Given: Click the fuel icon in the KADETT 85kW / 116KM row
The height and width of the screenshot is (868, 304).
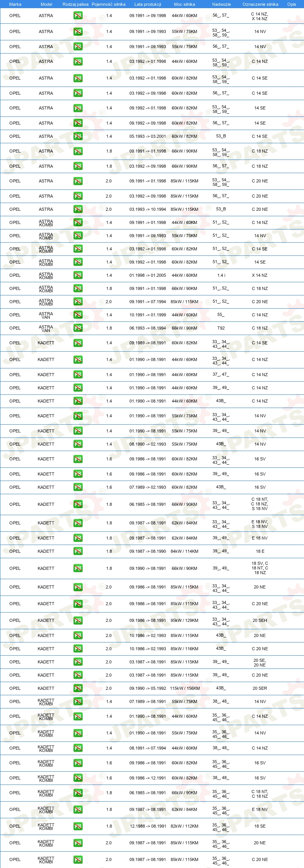Looking at the screenshot, I should [x=78, y=649].
